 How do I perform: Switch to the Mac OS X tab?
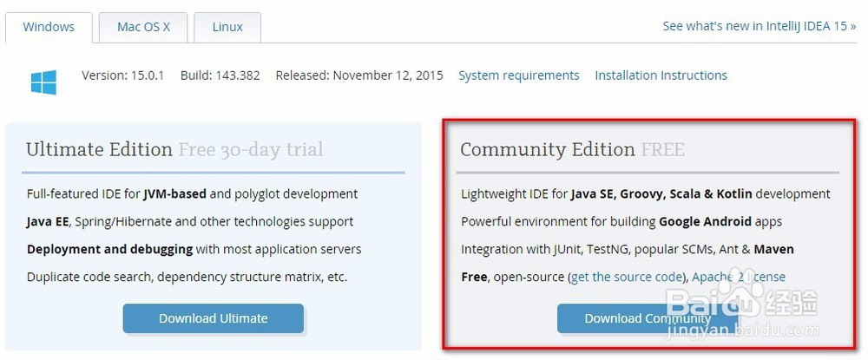click(143, 27)
